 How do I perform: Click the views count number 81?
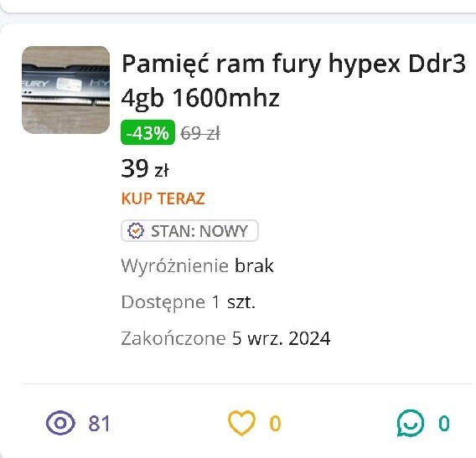point(99,424)
